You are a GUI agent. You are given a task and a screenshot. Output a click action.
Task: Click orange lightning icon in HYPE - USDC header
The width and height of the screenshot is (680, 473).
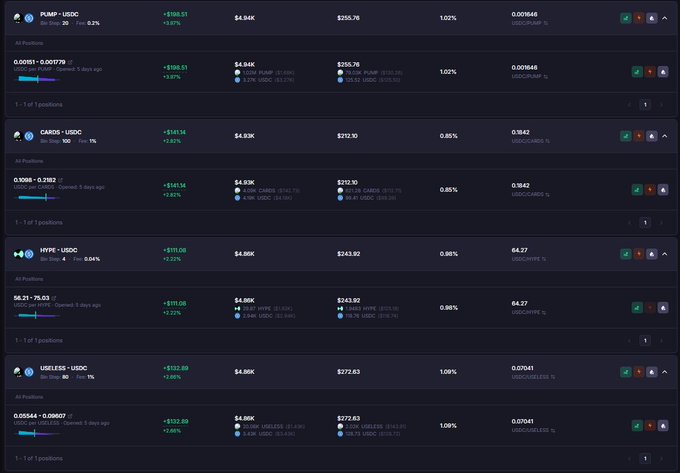638,254
